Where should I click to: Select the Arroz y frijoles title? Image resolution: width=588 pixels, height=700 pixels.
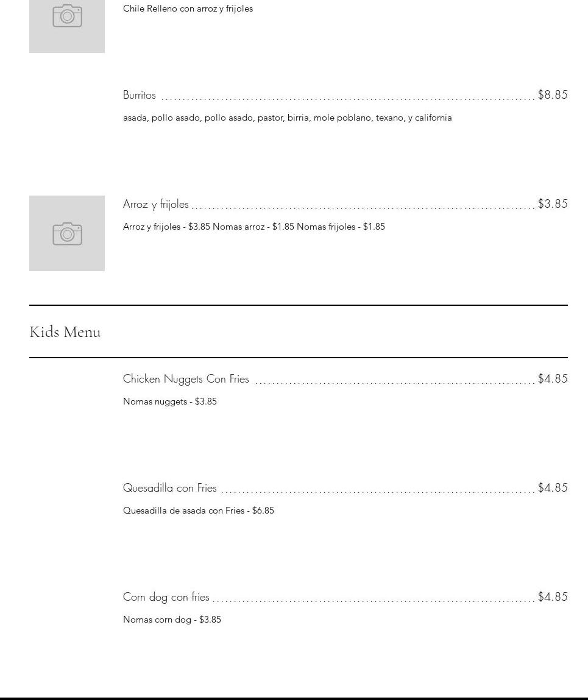[156, 204]
